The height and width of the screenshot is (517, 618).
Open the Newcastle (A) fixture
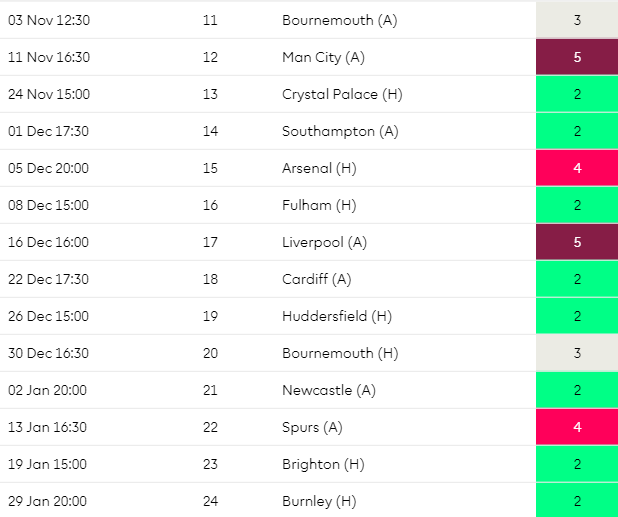coord(329,390)
